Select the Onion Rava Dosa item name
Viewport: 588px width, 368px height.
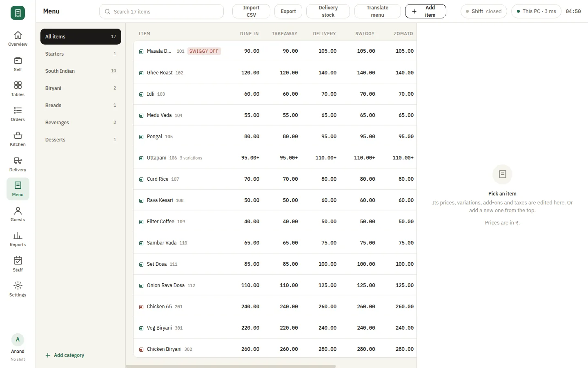166,285
